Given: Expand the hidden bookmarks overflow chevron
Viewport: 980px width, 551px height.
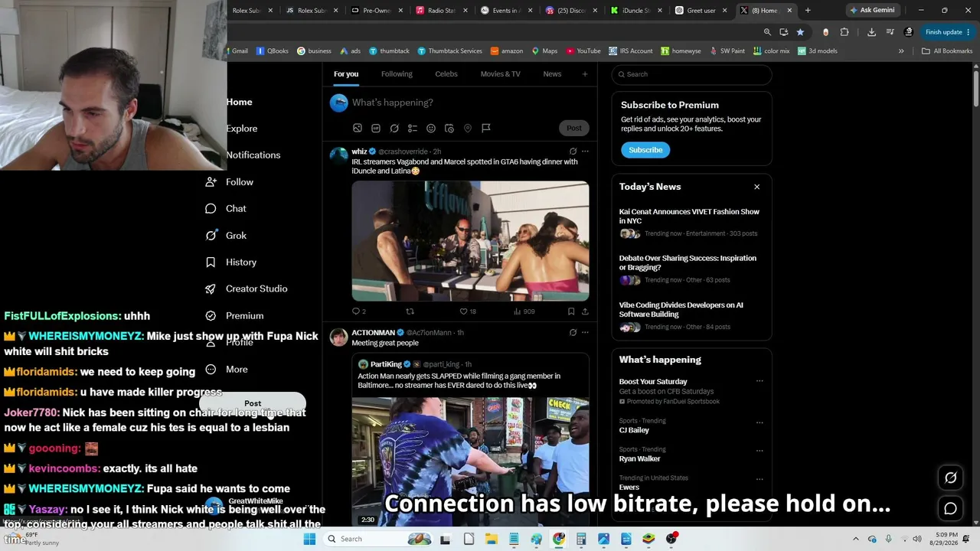Looking at the screenshot, I should pos(901,51).
